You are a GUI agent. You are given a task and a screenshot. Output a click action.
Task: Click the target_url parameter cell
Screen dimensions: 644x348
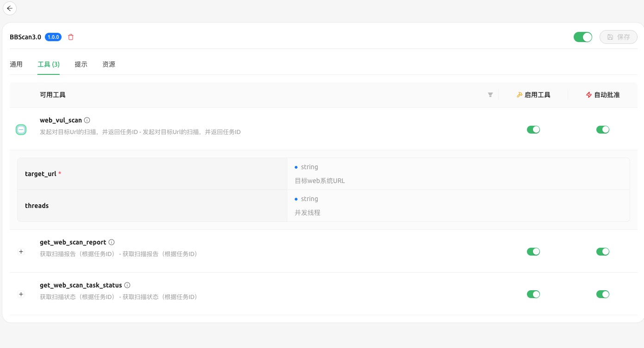(152, 174)
